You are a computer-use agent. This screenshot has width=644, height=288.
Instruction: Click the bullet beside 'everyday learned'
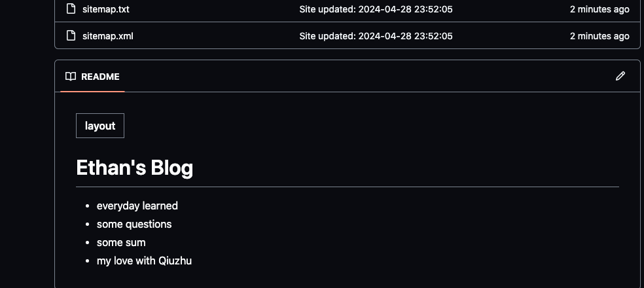coord(87,206)
